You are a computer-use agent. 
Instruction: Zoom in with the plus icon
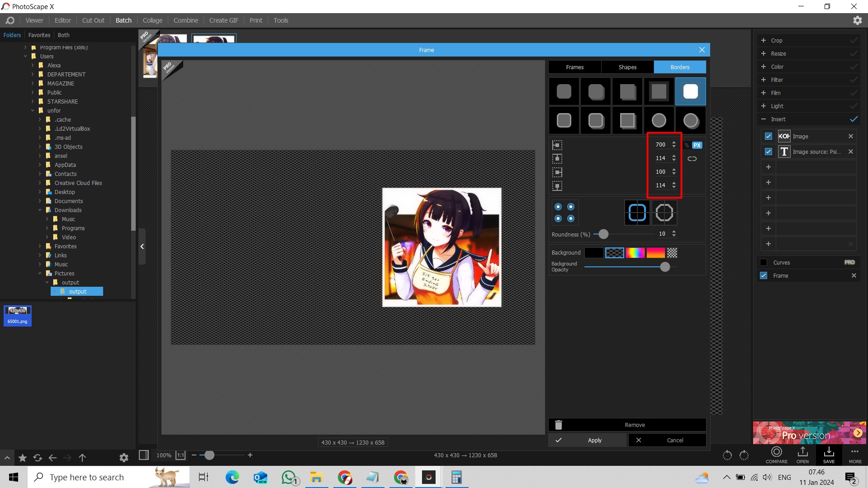pyautogui.click(x=250, y=455)
